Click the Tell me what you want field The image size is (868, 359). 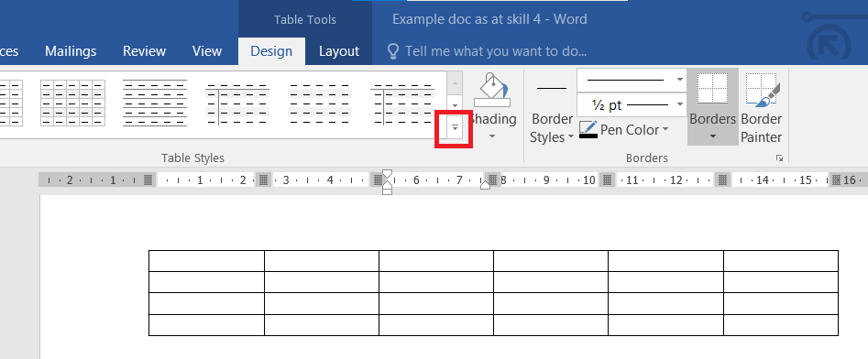click(x=496, y=51)
